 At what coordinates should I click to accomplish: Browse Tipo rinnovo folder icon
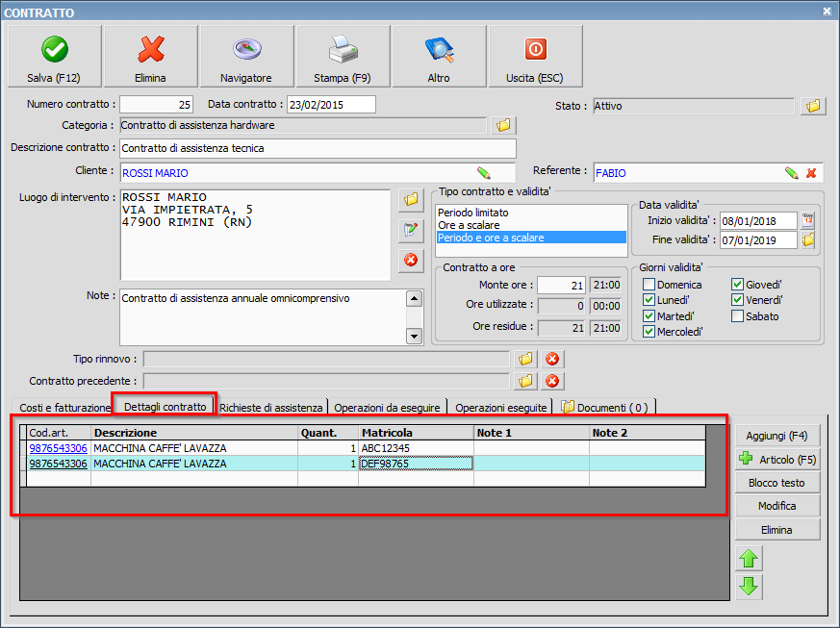(525, 359)
